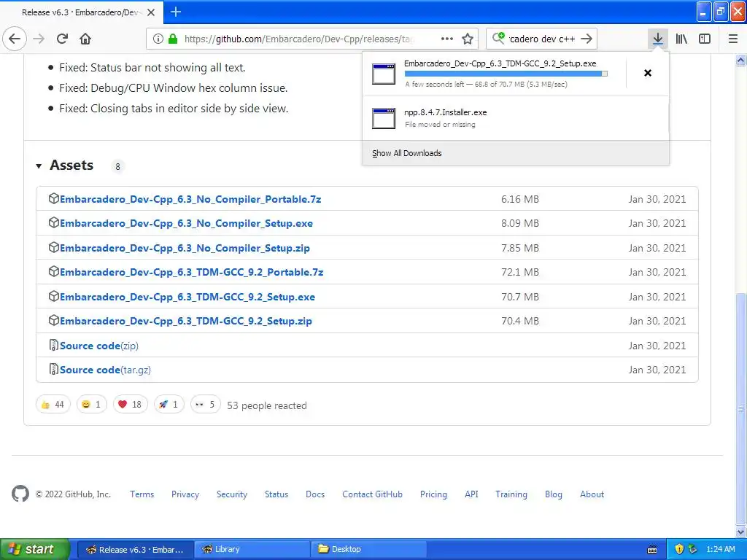The image size is (747, 560).
Task: Download Embarcadero_Dev-Cpp_6.3_No_Compiler_Portable.7z
Action: (190, 199)
